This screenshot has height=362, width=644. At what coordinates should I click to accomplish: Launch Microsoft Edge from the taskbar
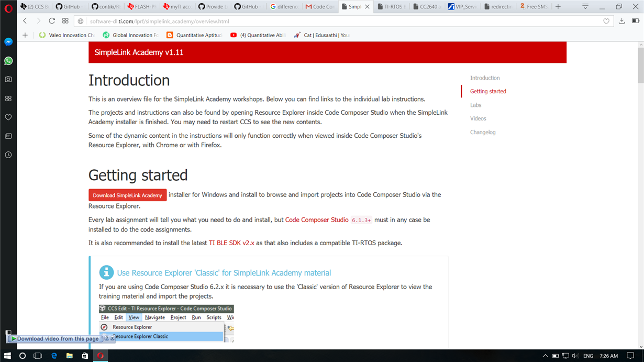pos(54,356)
